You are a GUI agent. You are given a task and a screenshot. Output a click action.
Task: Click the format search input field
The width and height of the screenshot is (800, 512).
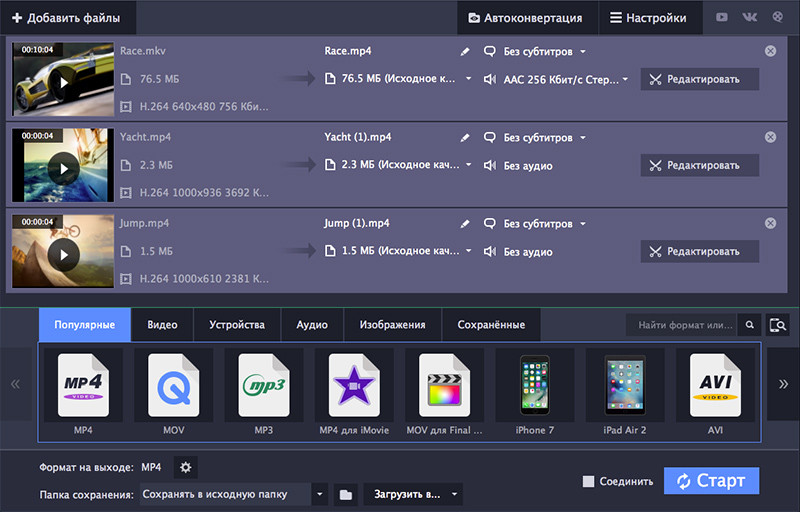[682, 325]
